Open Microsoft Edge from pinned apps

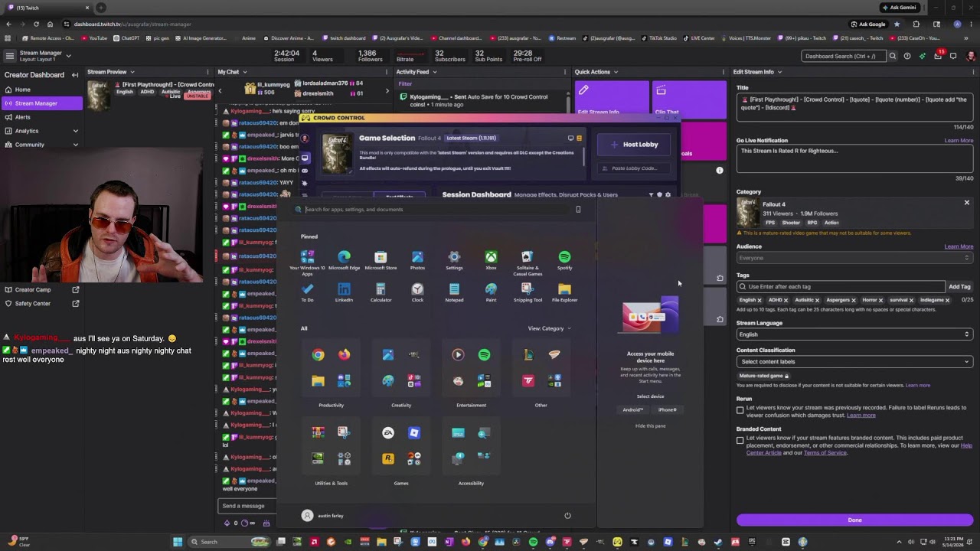pyautogui.click(x=344, y=259)
